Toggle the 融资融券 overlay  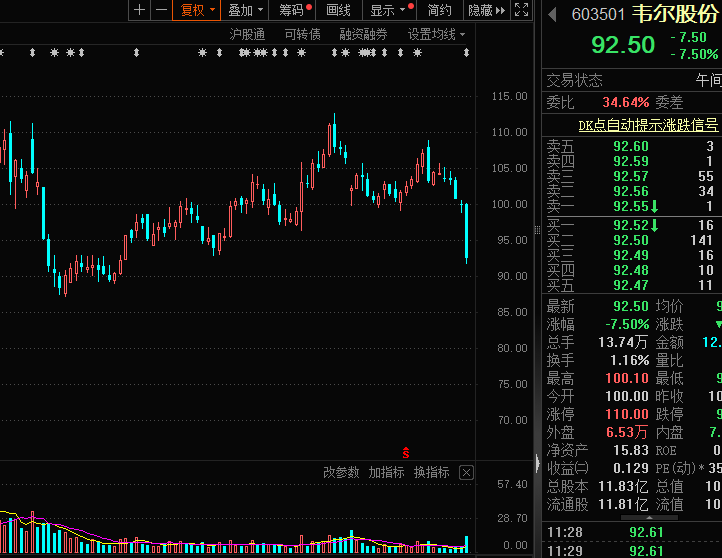click(363, 34)
